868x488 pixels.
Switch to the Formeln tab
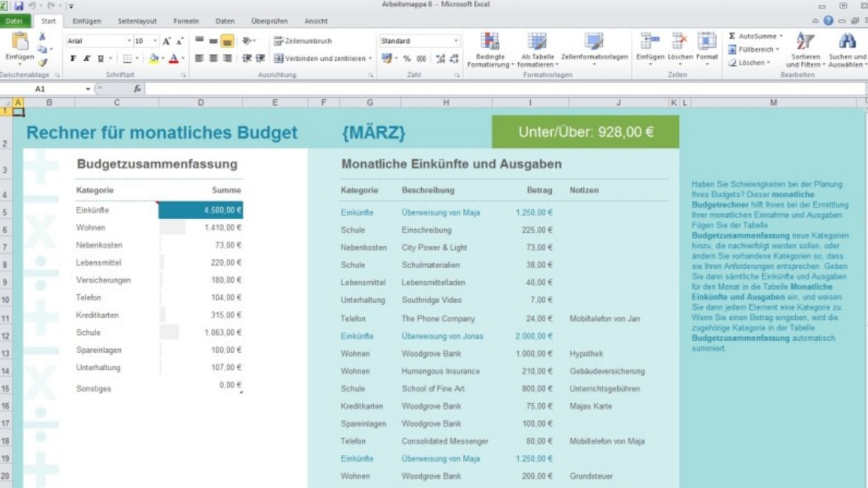[186, 21]
